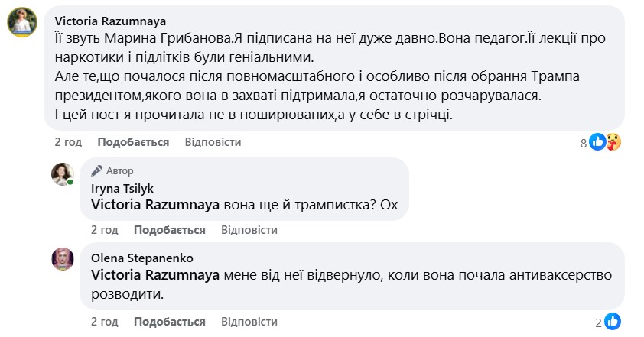Like Victoria Razumnaya's comment via Подобається
This screenshot has height=337, width=644.
click(x=133, y=142)
